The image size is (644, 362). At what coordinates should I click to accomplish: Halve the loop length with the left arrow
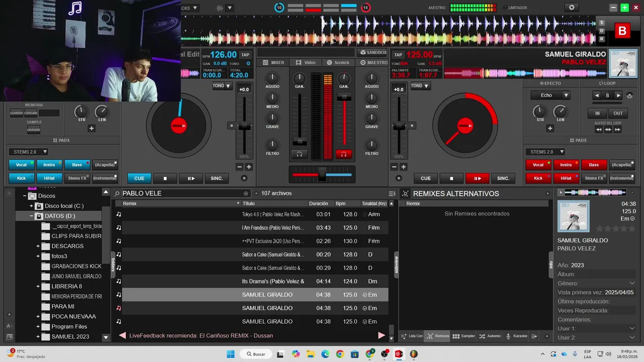pos(597,96)
